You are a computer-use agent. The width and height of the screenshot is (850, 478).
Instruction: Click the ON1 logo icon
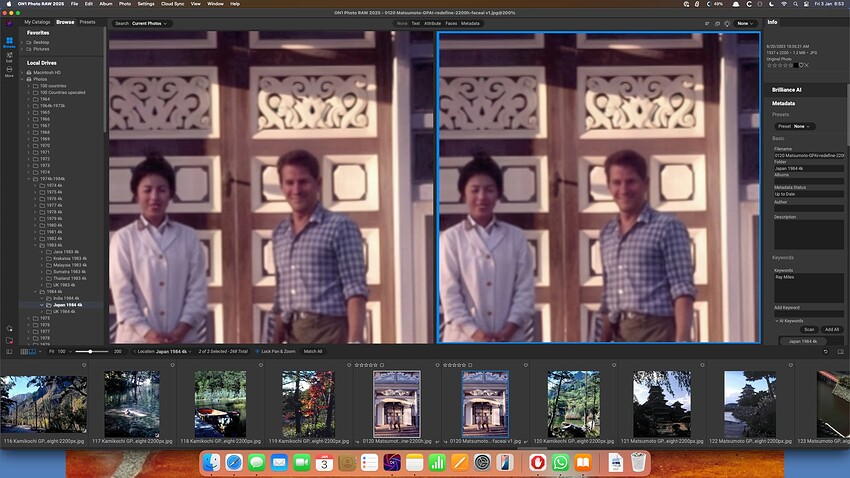pyautogui.click(x=9, y=23)
